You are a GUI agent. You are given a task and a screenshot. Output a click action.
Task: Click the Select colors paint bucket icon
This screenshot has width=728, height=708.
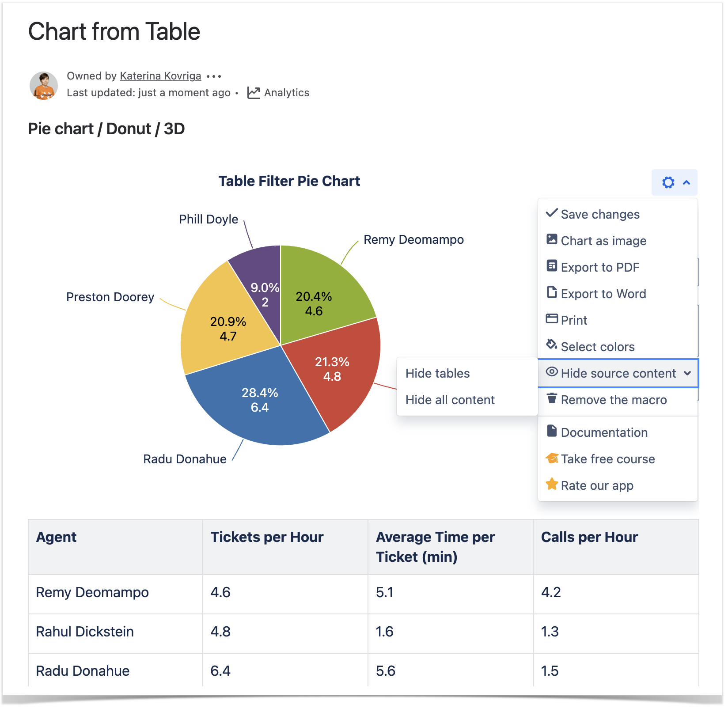coord(552,345)
